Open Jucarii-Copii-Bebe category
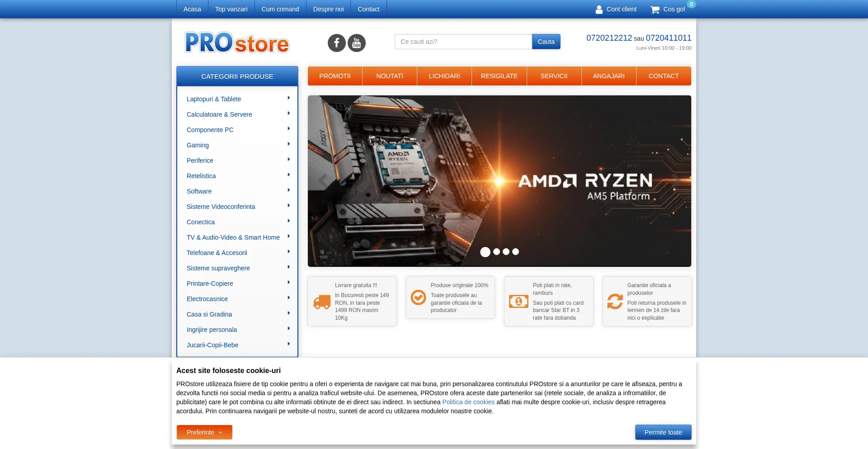Screen dimensions: 868x449 pos(212,345)
